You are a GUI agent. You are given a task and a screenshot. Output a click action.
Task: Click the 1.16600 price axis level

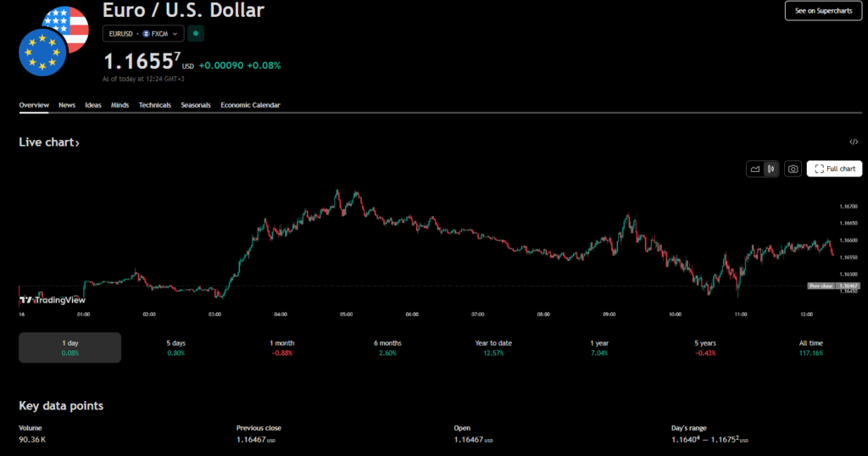point(847,240)
